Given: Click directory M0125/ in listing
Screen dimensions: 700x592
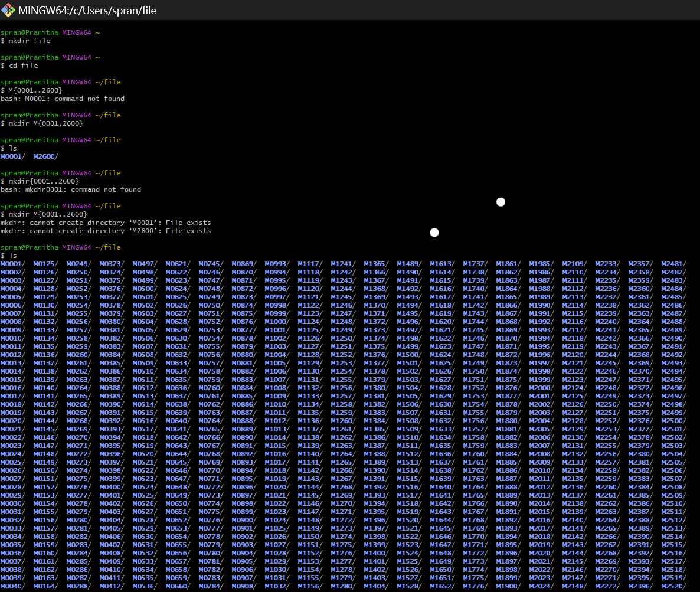Looking at the screenshot, I should coord(45,264).
